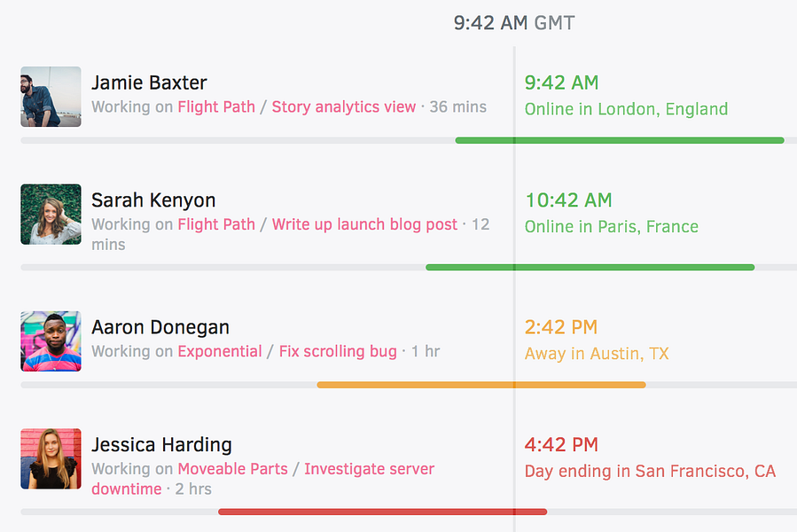Open Aaron Donegan's profile photo

(51, 341)
